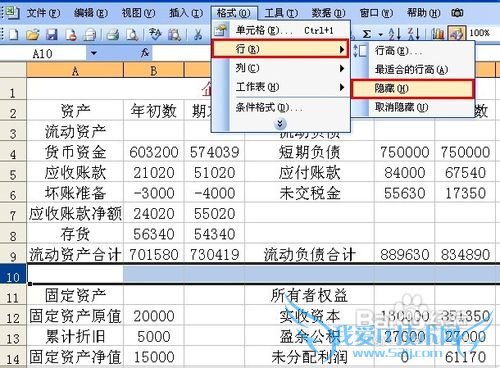Expand the Format menu with double chevron
The width and height of the screenshot is (500, 368).
(280, 124)
